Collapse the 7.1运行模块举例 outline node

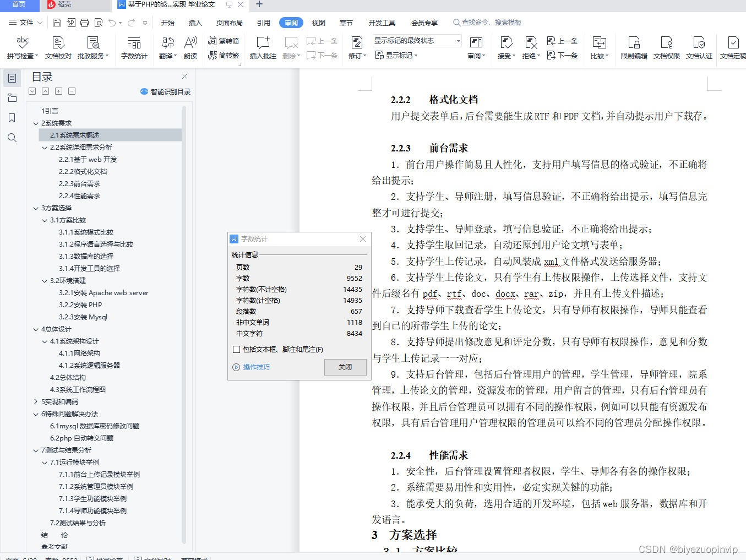tap(45, 463)
